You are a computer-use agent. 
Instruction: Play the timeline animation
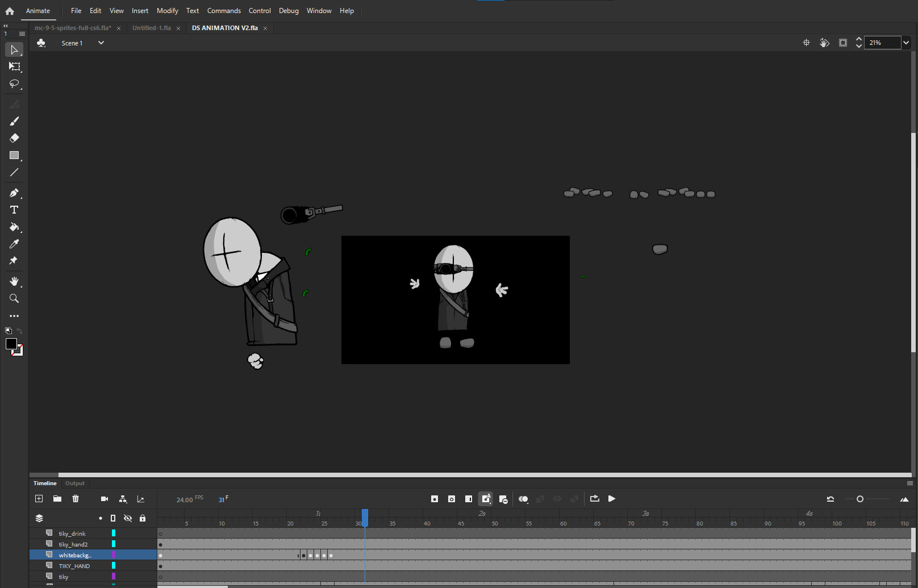(x=612, y=499)
